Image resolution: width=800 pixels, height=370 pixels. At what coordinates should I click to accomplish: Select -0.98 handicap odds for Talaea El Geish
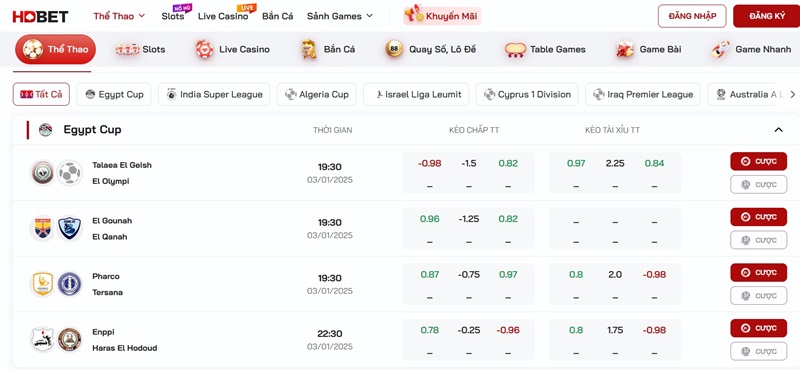coord(430,163)
